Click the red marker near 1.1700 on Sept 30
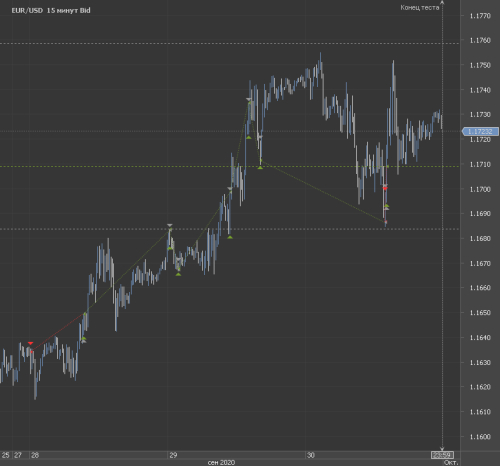Image resolution: width=500 pixels, height=466 pixels. click(385, 188)
